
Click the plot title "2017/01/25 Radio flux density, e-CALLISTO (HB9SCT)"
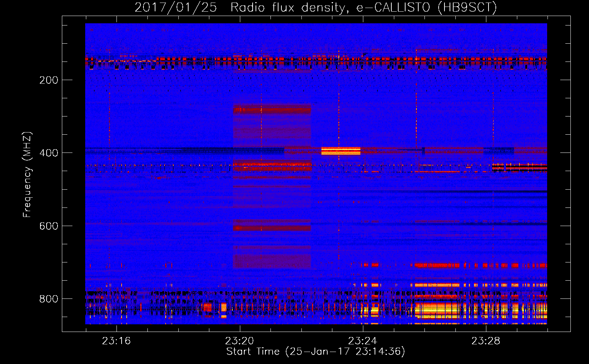click(x=316, y=7)
